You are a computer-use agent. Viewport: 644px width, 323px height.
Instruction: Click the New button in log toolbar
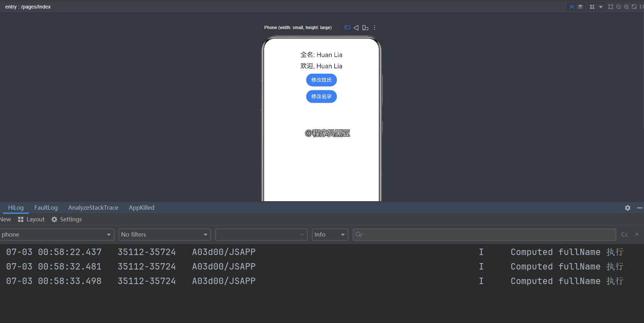(5, 220)
